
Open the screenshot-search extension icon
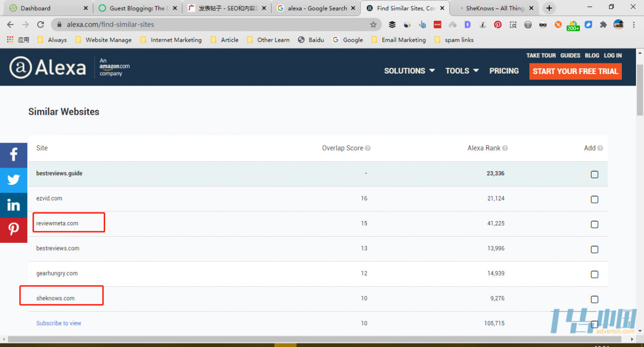pos(513,24)
